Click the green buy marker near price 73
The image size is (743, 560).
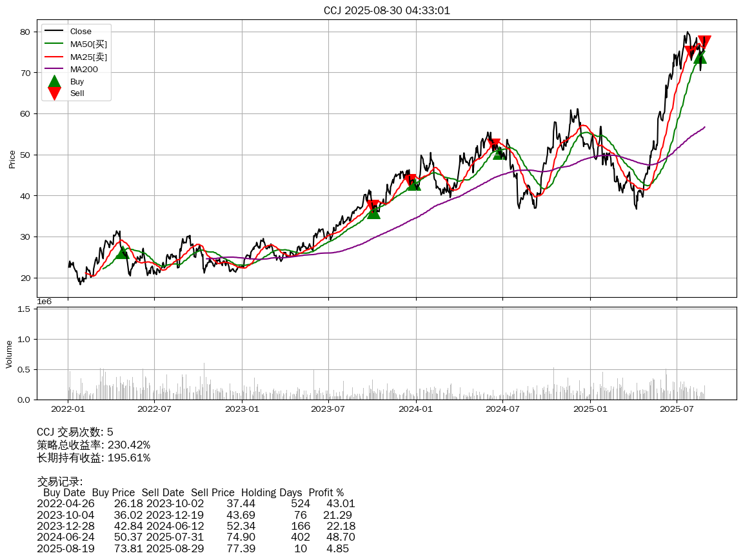(700, 57)
